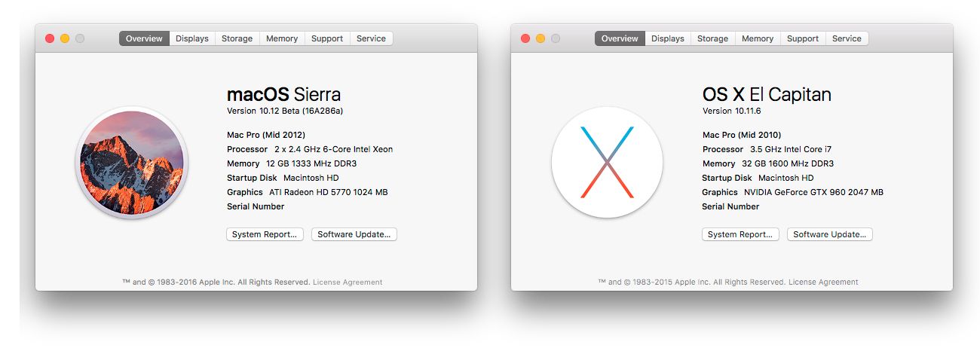The width and height of the screenshot is (980, 351).
Task: Open Service tab in El Capitan window
Action: pyautogui.click(x=847, y=38)
